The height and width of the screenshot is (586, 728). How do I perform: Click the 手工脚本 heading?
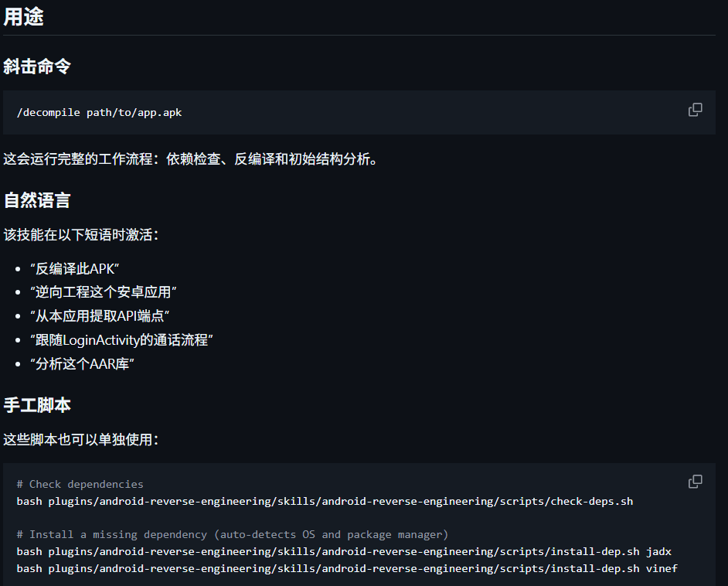pos(37,405)
